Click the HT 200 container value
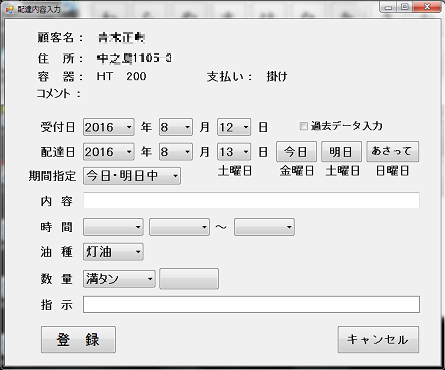Screen dimensions: 445x370 (121, 76)
